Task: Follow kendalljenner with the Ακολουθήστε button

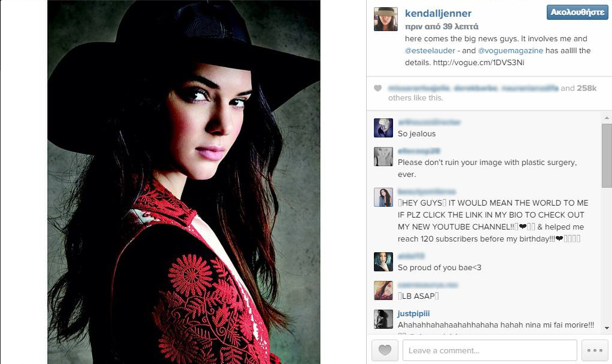Action: [577, 12]
